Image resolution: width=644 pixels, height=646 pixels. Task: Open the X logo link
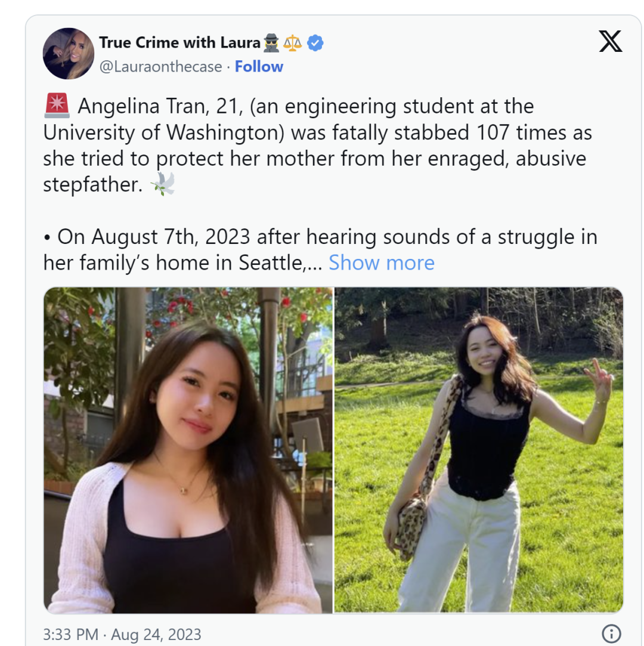pos(610,41)
